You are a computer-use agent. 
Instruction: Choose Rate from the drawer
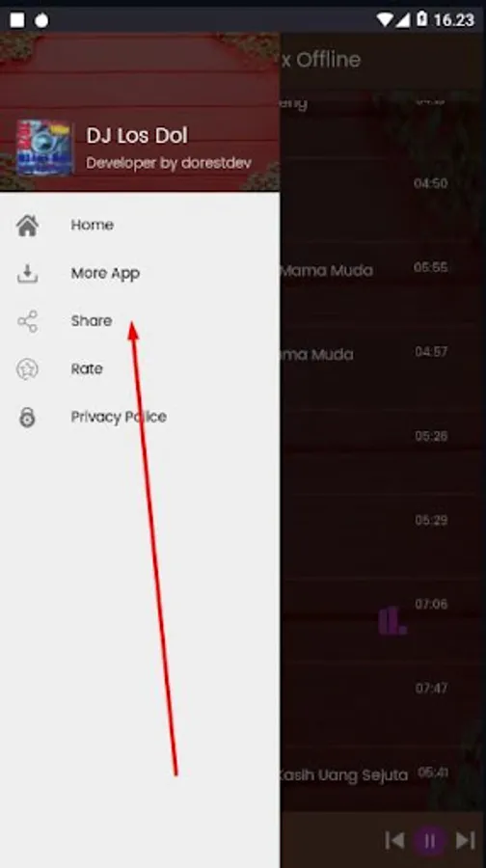(x=140, y=368)
